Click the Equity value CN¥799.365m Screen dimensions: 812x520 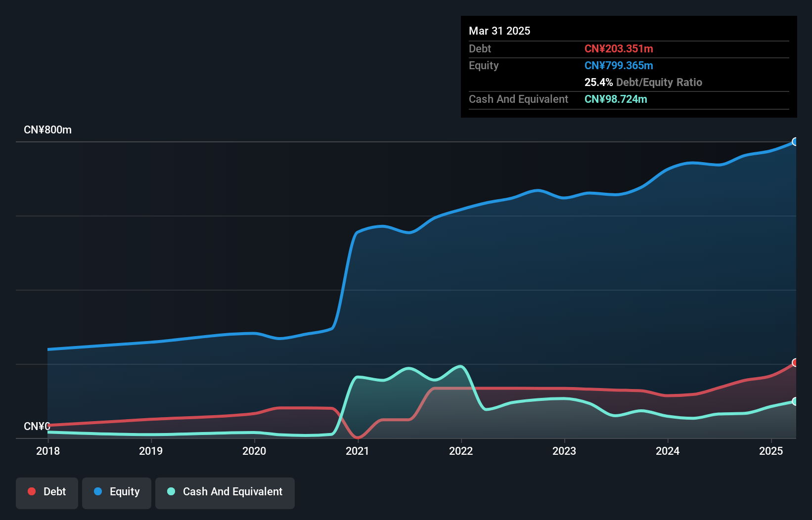tap(619, 65)
